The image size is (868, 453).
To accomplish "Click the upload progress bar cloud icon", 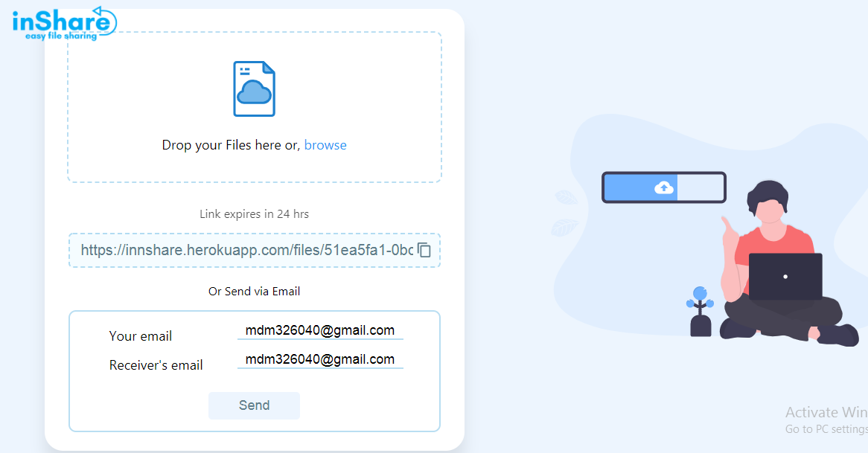I will click(x=664, y=187).
